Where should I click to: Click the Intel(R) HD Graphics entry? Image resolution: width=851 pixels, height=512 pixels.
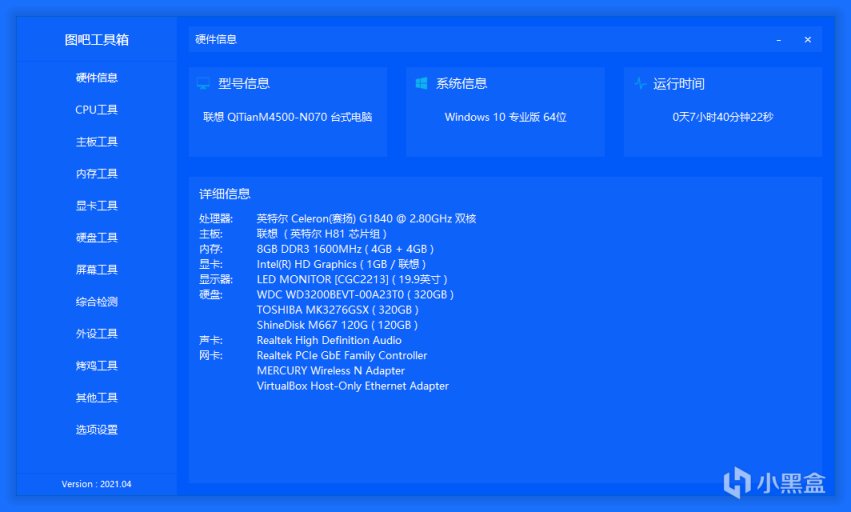[x=341, y=264]
